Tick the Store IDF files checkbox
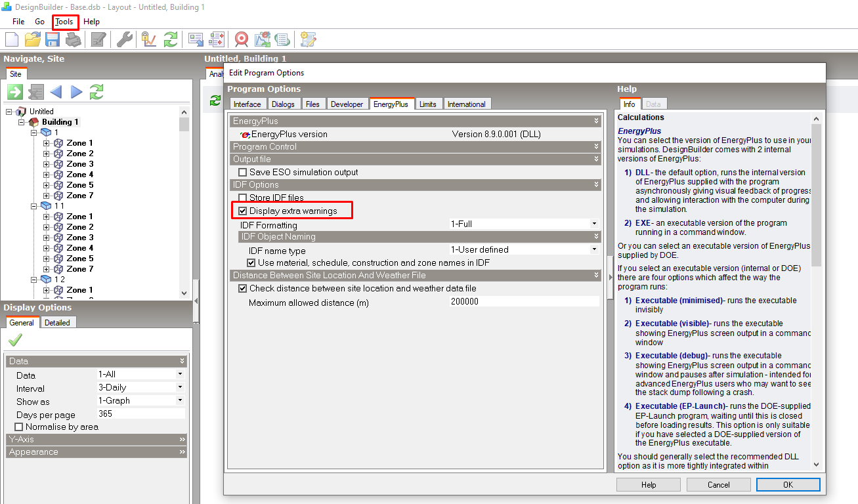 coord(243,198)
